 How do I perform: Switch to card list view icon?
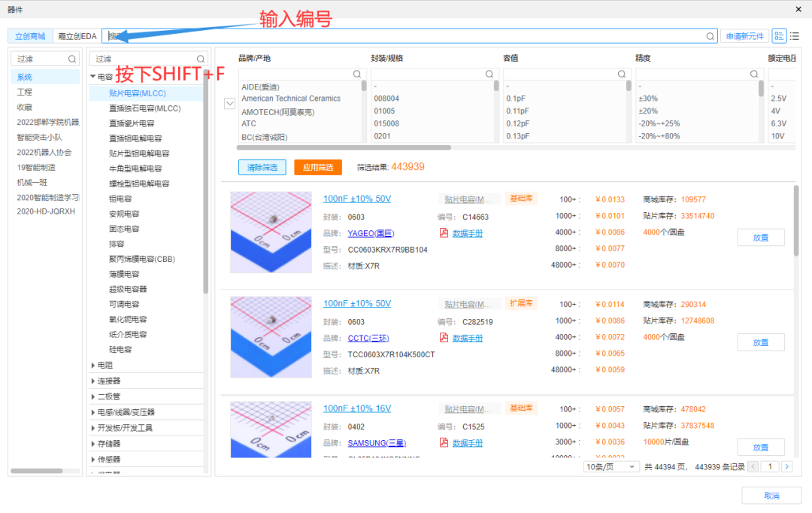point(779,36)
